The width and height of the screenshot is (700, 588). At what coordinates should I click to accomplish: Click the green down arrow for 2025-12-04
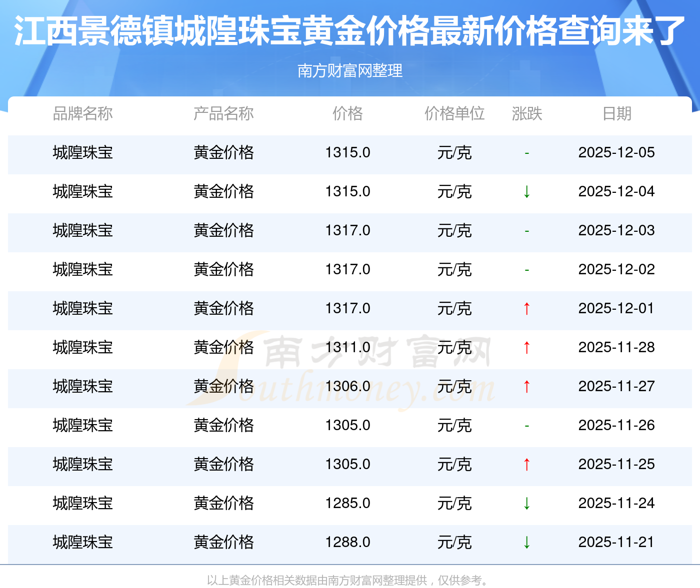point(526,191)
